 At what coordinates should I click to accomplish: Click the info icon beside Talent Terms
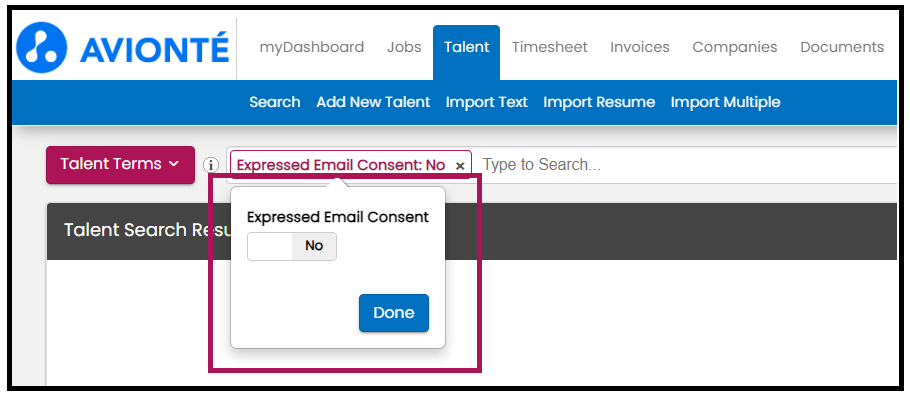click(x=211, y=165)
